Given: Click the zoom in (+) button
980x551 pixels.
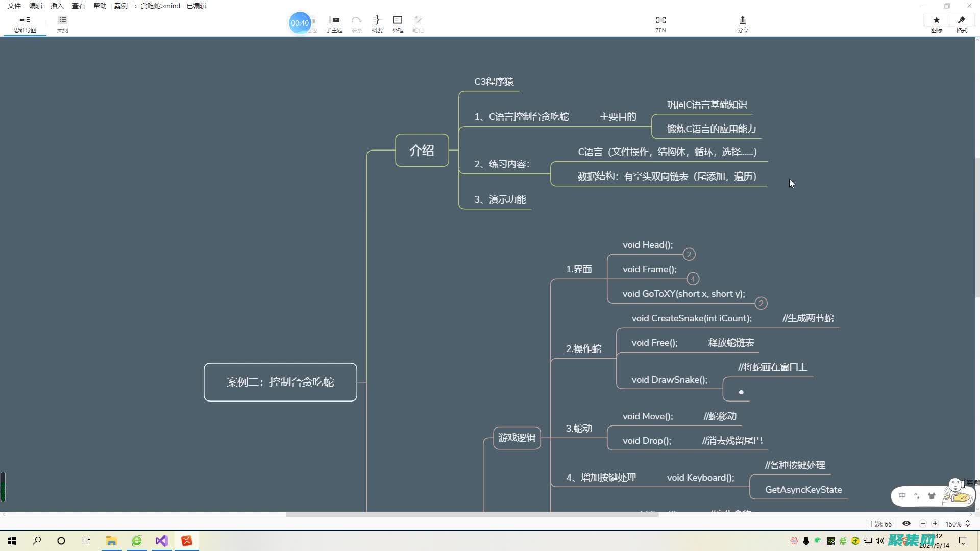Looking at the screenshot, I should 935,523.
